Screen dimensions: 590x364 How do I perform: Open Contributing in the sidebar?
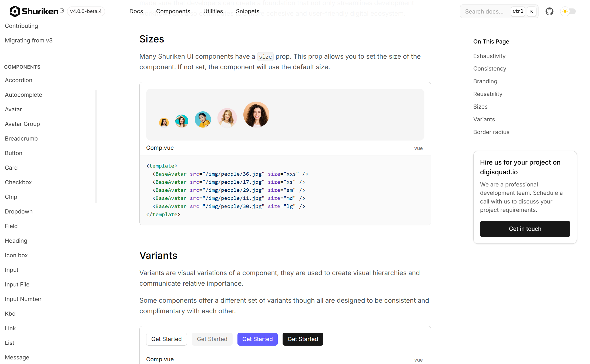pyautogui.click(x=21, y=26)
